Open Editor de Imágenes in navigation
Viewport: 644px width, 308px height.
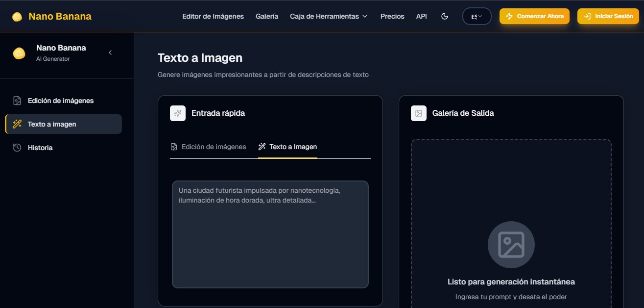213,16
